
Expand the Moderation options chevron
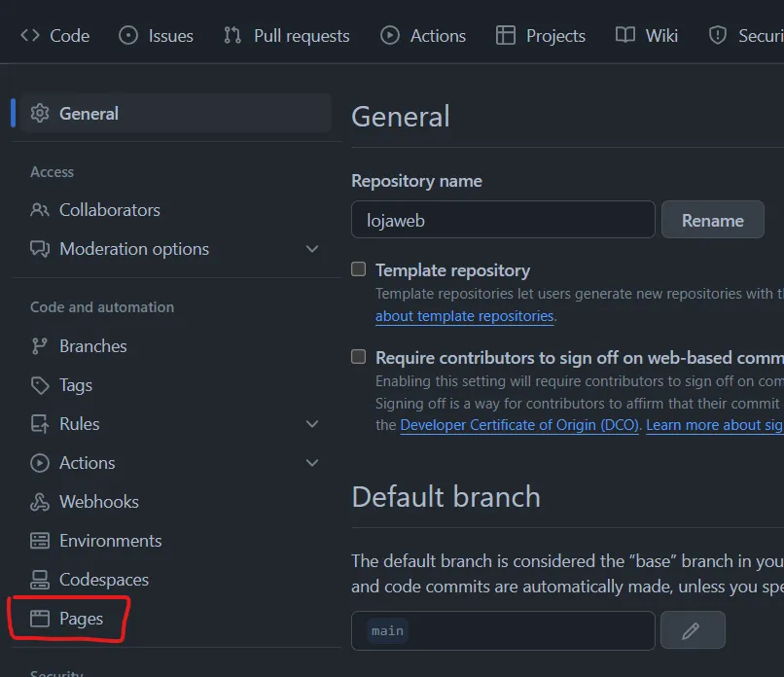click(312, 249)
